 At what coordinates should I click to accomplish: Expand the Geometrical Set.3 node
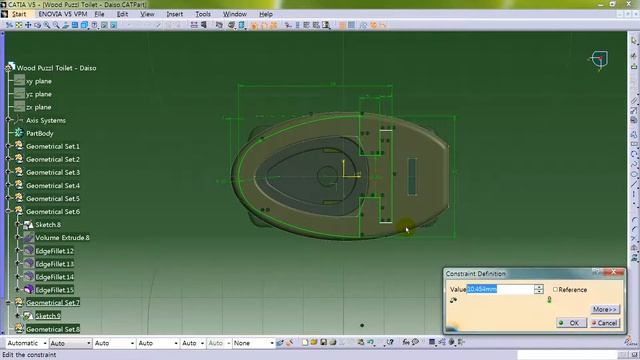pos(8,172)
